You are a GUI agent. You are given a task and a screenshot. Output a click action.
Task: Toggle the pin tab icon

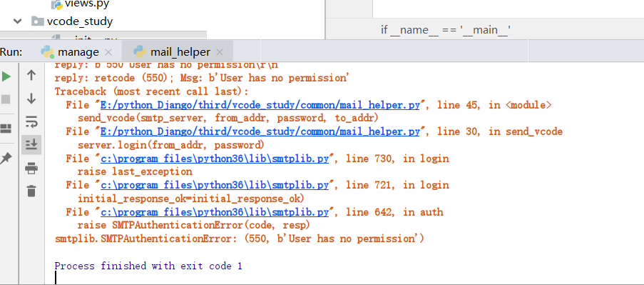(x=6, y=159)
